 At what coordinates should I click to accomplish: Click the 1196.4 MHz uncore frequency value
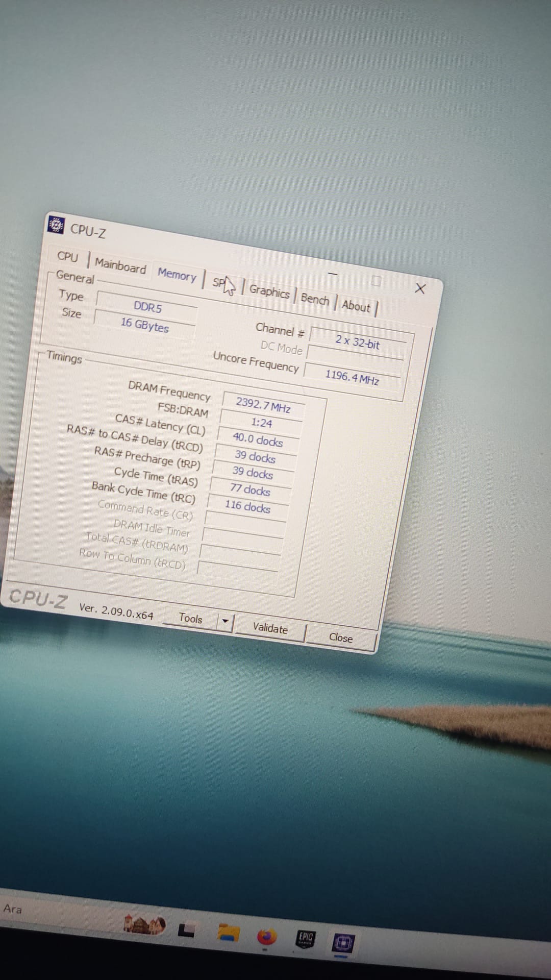click(x=352, y=378)
